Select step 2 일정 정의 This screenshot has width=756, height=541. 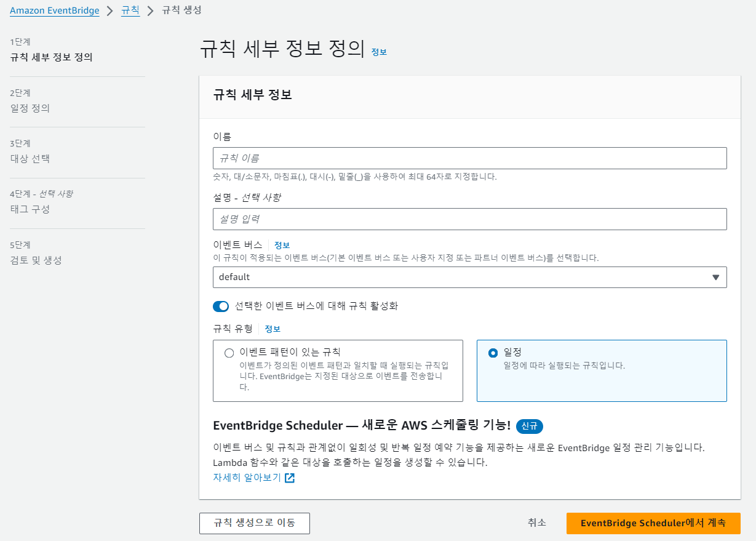tap(30, 108)
